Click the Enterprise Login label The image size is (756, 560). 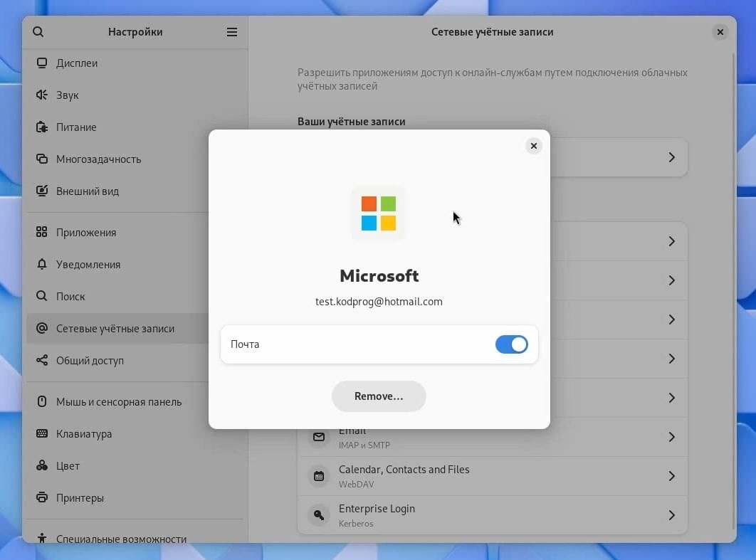(377, 509)
